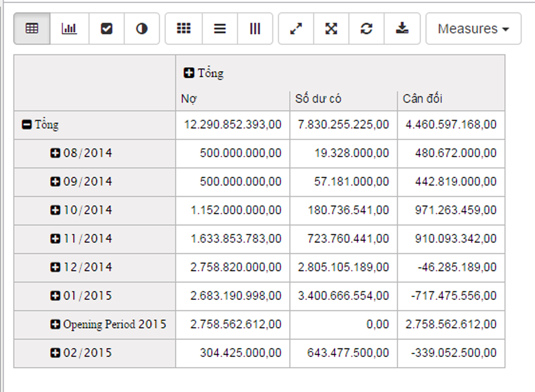This screenshot has width=535, height=392.
Task: Click the Số dư có column header
Action: tap(318, 99)
